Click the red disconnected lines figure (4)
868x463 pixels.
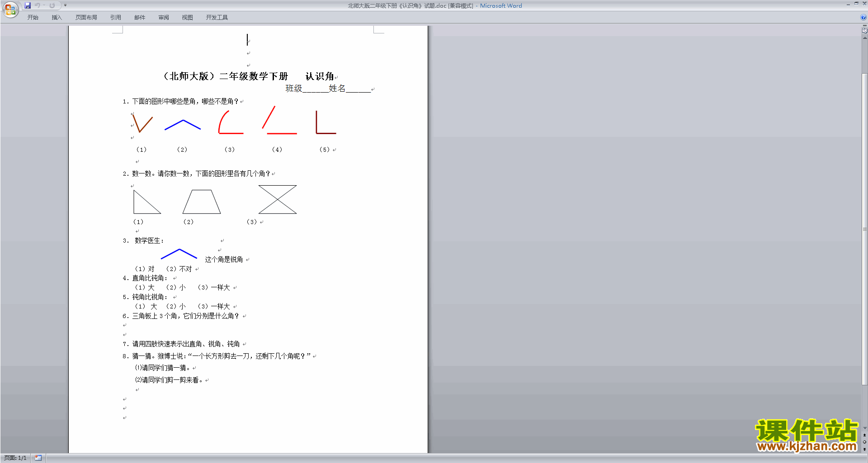click(x=279, y=120)
